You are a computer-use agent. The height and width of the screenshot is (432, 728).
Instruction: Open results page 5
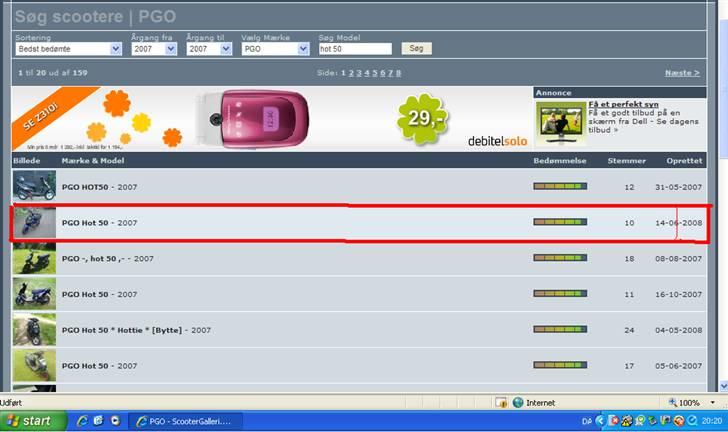pos(375,73)
